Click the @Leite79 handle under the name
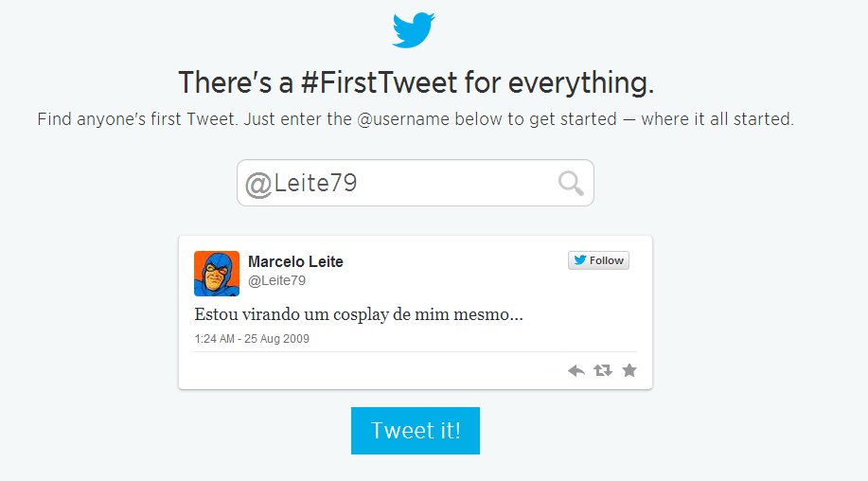 point(276,281)
